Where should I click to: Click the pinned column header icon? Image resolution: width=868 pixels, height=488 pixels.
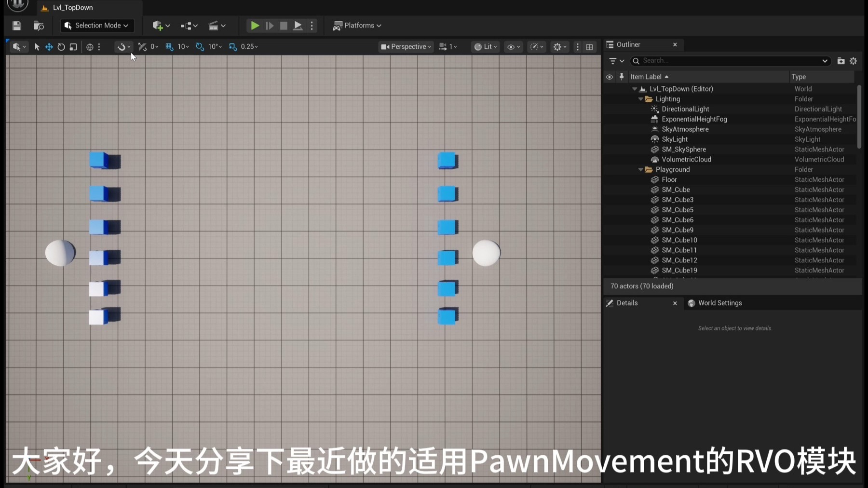(622, 77)
